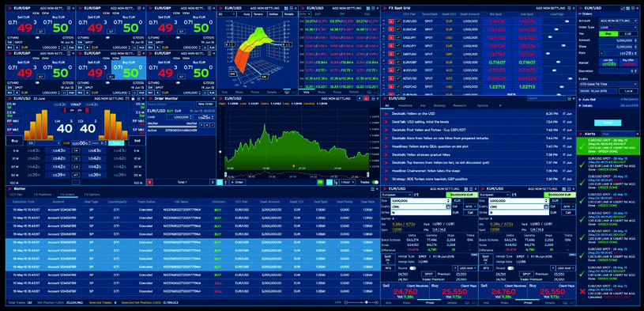Switch to CCY Pair tab in Blotter
Viewport: 644px width, 311px height.
tap(16, 194)
